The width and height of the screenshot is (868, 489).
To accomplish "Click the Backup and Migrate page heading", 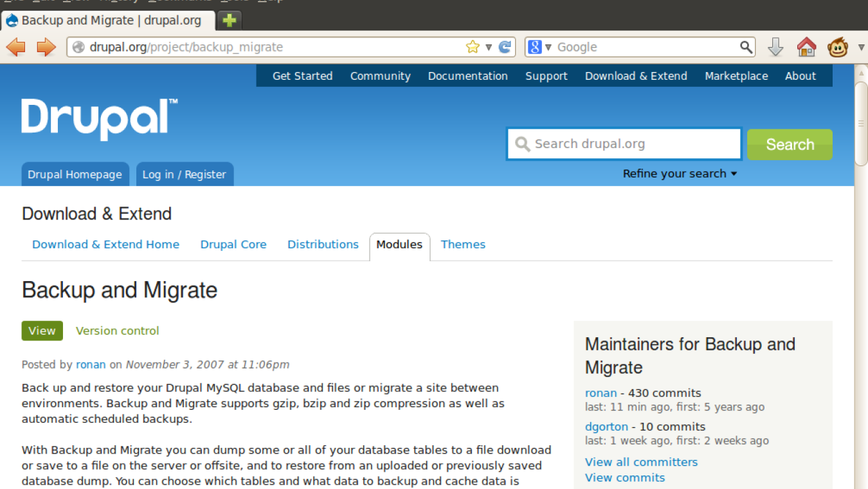I will pos(120,290).
